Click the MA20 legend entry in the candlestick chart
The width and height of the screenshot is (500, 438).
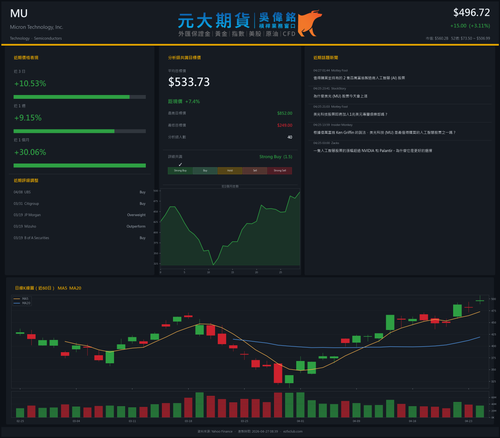click(x=22, y=303)
